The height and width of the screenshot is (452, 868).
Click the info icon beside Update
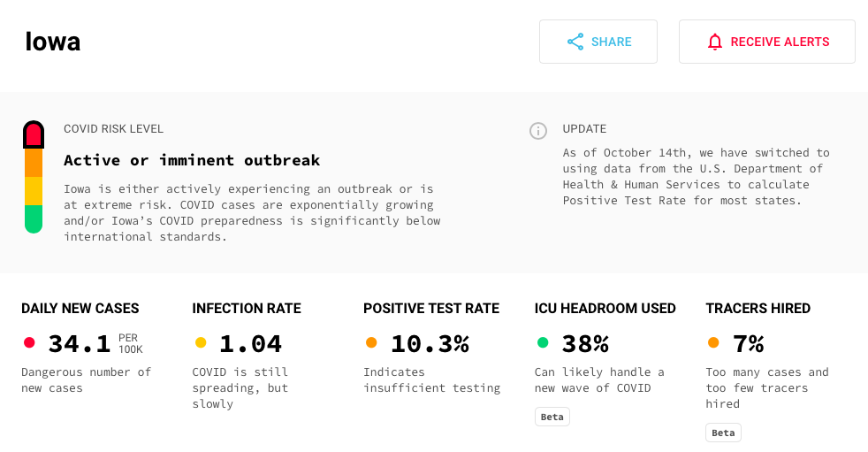[x=538, y=131]
